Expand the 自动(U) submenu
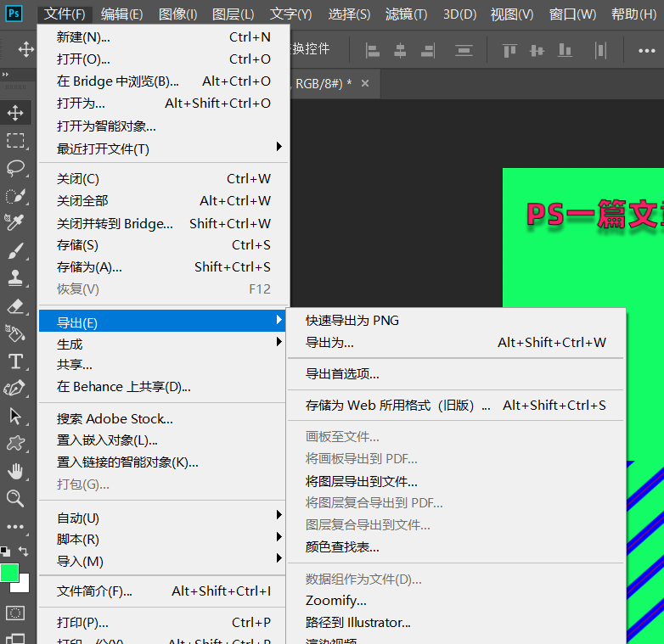 [x=162, y=518]
